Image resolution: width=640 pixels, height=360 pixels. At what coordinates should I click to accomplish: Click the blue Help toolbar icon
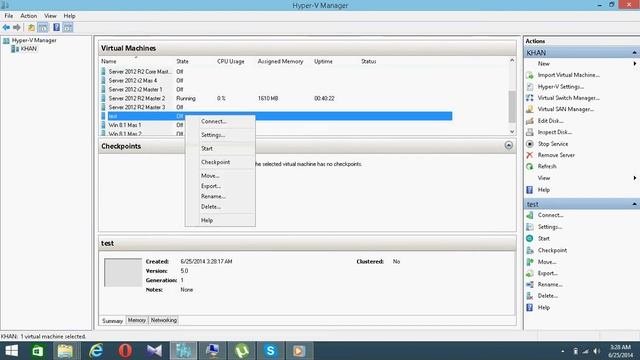56,27
